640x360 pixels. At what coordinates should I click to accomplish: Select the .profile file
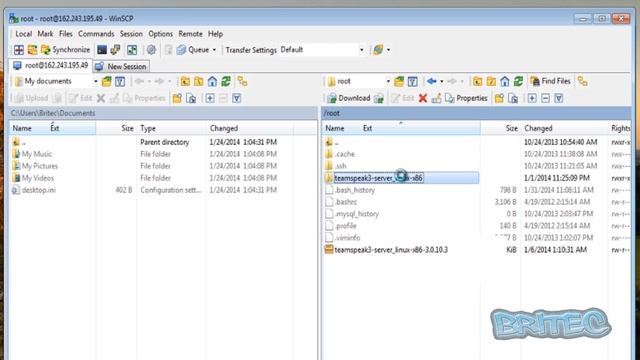(345, 226)
